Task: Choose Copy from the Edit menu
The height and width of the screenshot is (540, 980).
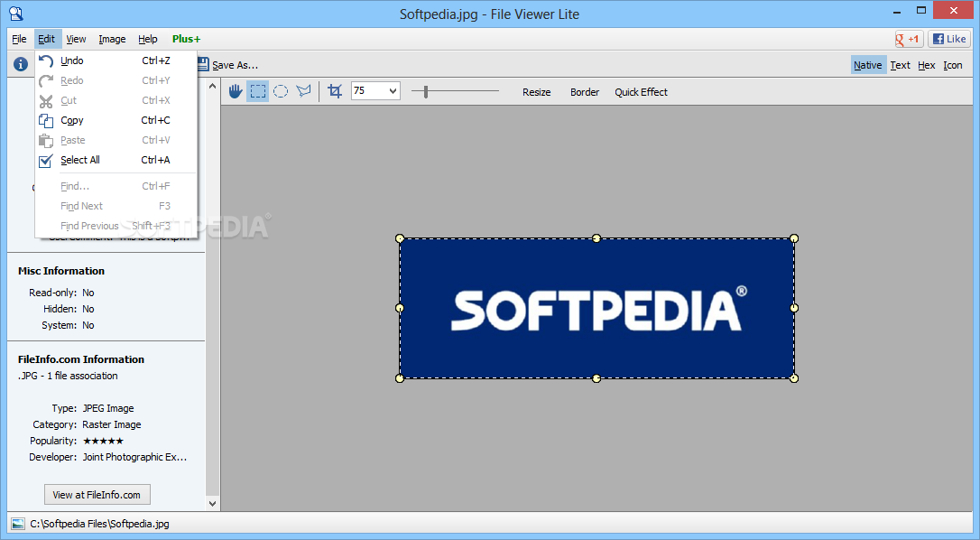Action: coord(116,120)
